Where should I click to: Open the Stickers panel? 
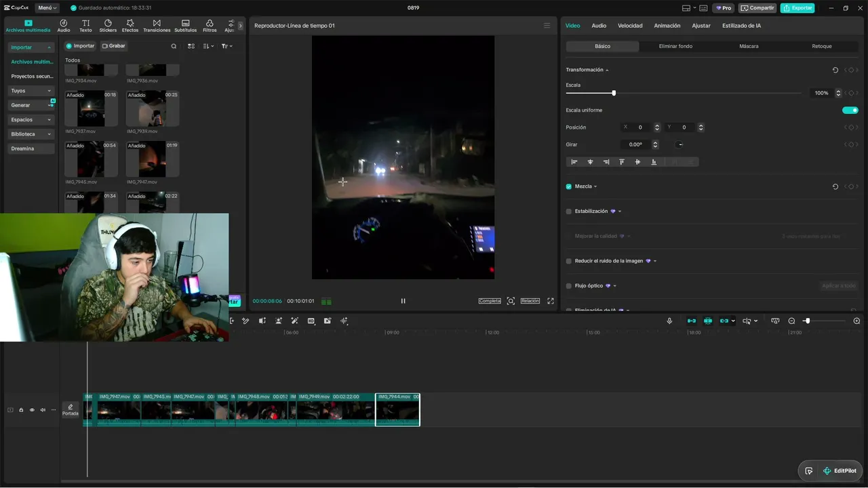point(108,26)
